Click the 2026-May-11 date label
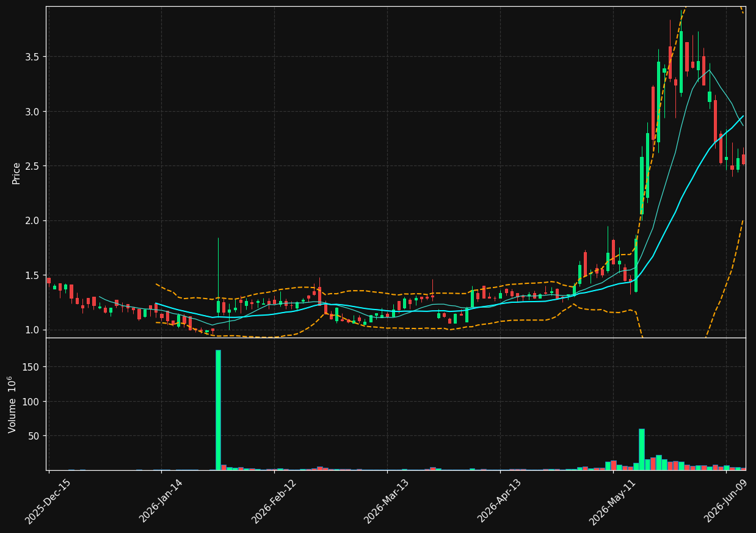Image resolution: width=756 pixels, height=533 pixels. point(612,501)
